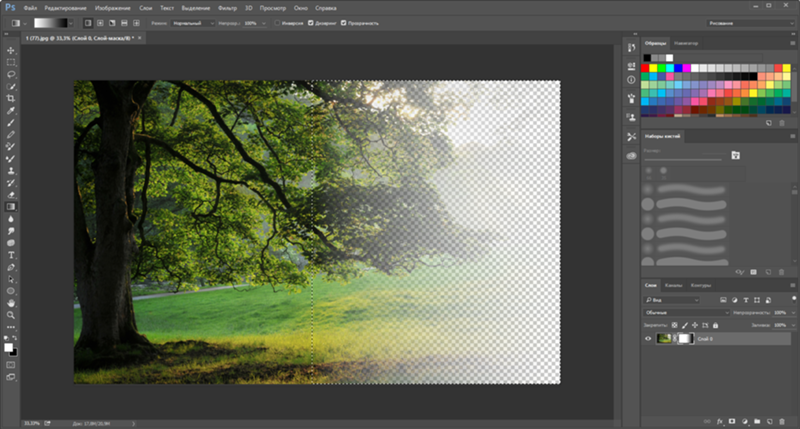Image resolution: width=800 pixels, height=429 pixels.
Task: Click the create new layer icon
Action: [x=770, y=421]
